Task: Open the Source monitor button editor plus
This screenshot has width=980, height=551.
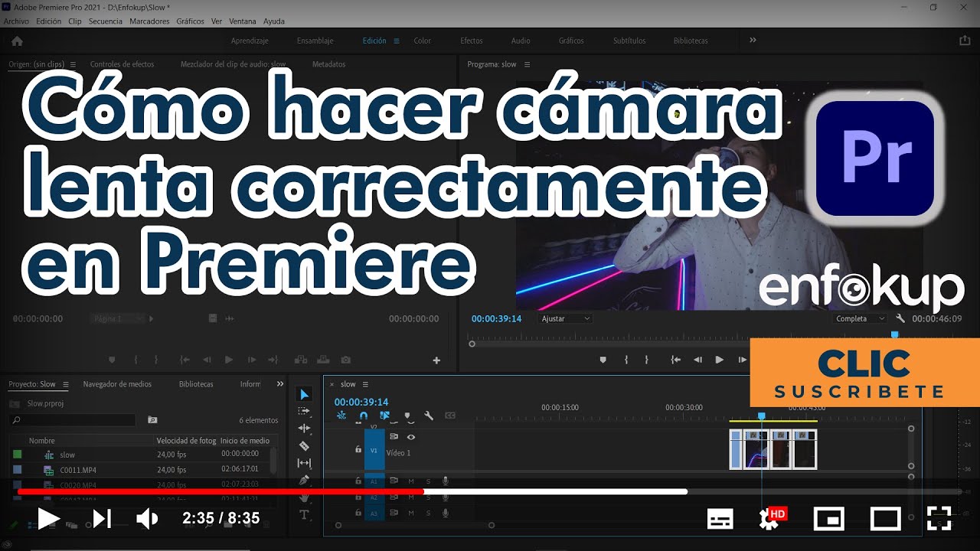Action: pyautogui.click(x=436, y=360)
